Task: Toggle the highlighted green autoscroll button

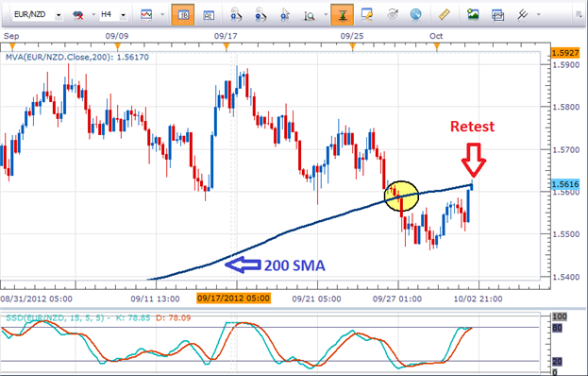Action: point(342,15)
